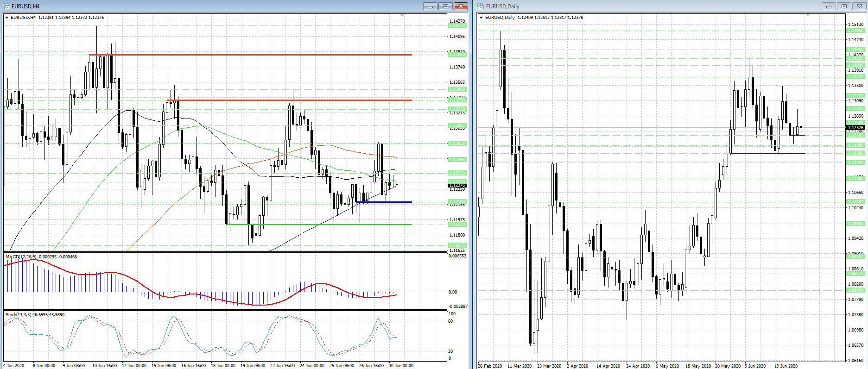Screen dimensions: 868x369
Task: Click the current price 1.12376 label in Daily chart
Action: pos(855,127)
